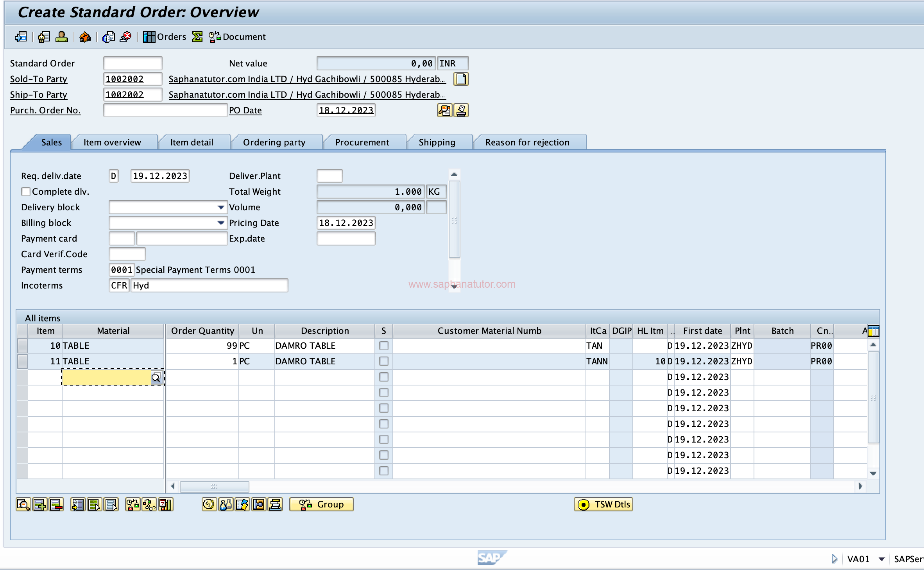Click the item details magnifier icon below table
This screenshot has height=570, width=924.
23,504
